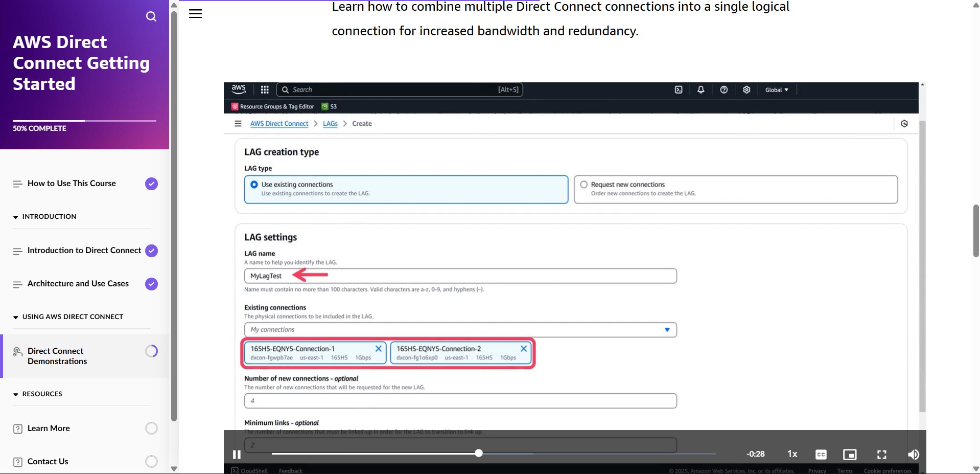Image resolution: width=980 pixels, height=474 pixels.
Task: Pause the video playback
Action: pos(236,454)
